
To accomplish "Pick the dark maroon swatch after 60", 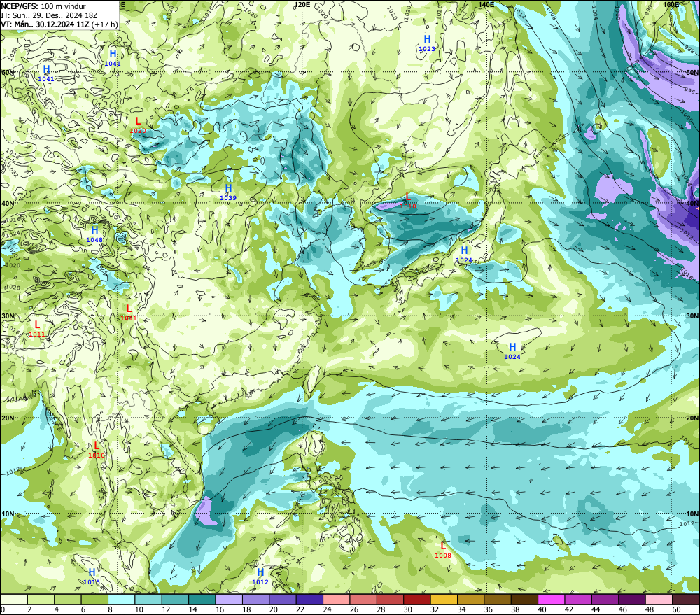I will coord(686,599).
